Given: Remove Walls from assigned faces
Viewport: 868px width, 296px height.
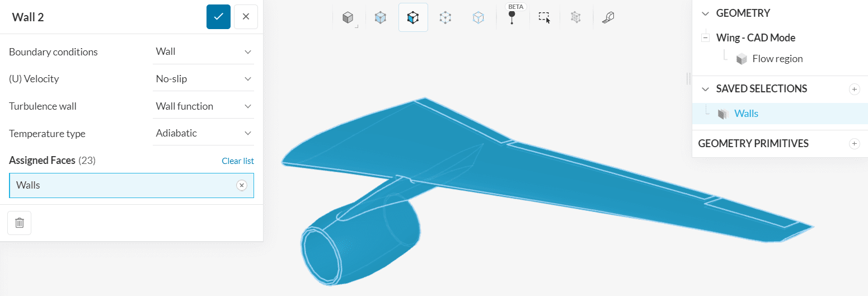Looking at the screenshot, I should (x=241, y=185).
